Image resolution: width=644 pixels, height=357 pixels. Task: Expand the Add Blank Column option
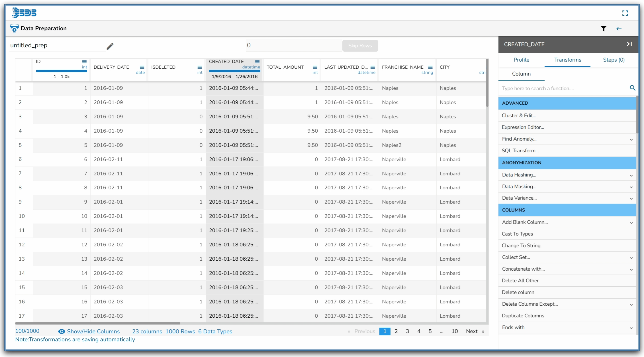[631, 223]
